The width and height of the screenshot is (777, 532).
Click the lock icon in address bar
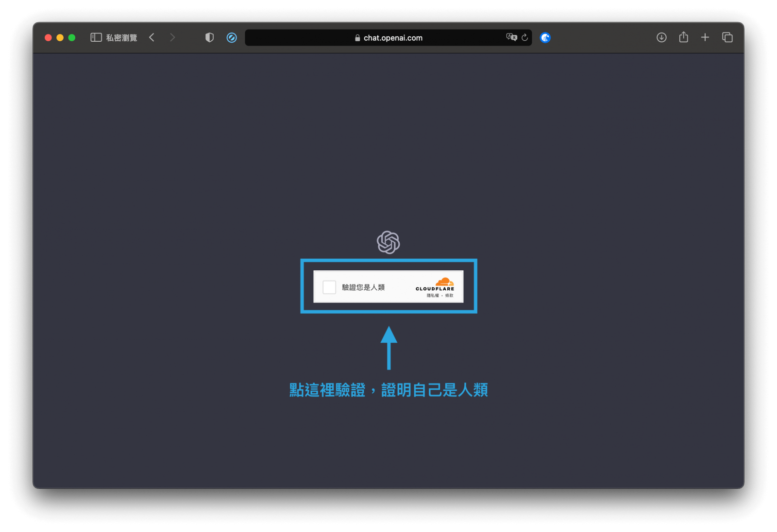click(357, 38)
